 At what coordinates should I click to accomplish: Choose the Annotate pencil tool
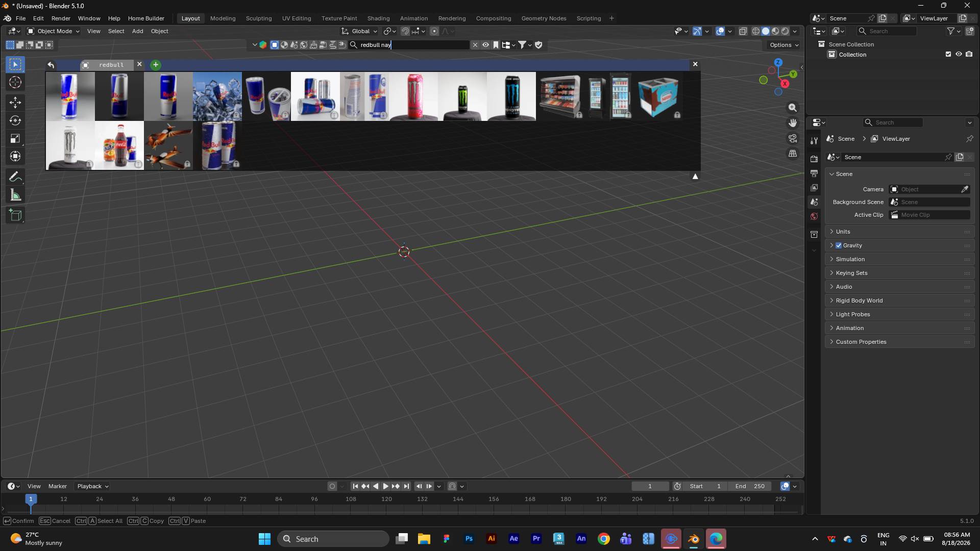coord(15,177)
